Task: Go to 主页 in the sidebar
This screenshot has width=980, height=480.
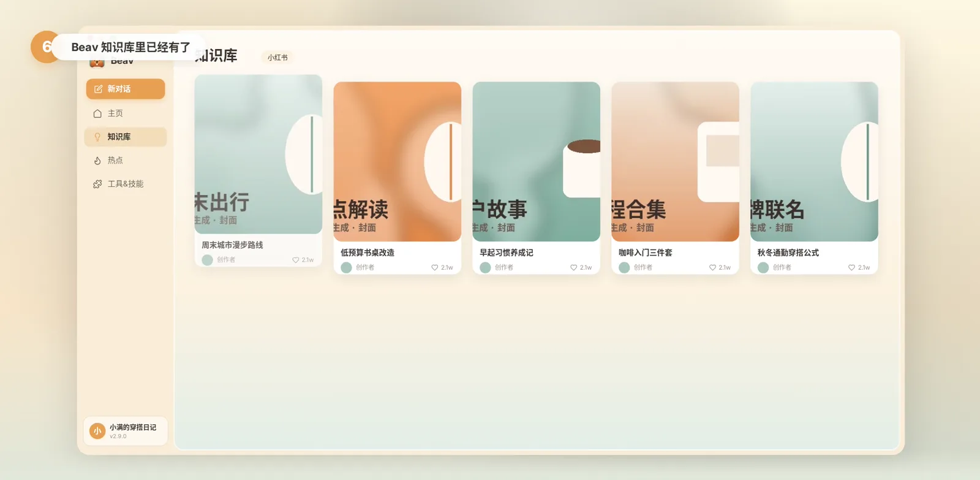Action: pos(126,113)
